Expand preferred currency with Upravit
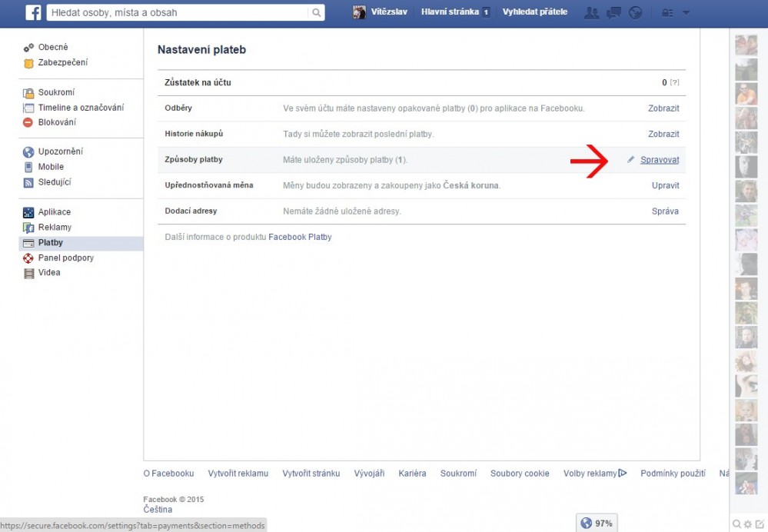 click(665, 185)
